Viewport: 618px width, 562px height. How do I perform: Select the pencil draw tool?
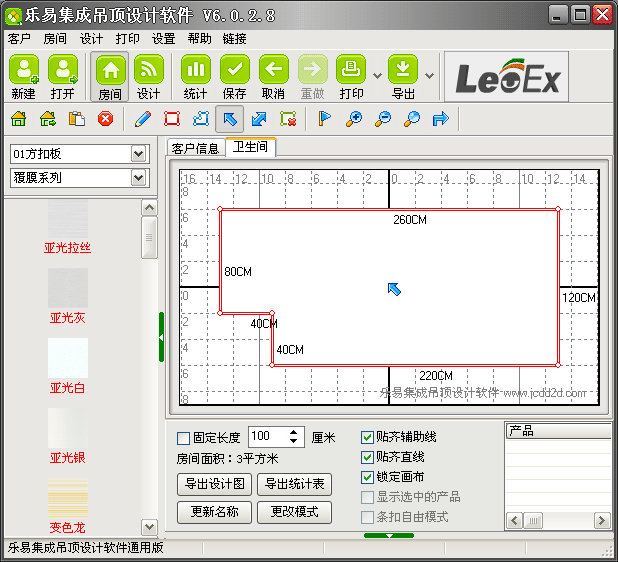click(142, 119)
